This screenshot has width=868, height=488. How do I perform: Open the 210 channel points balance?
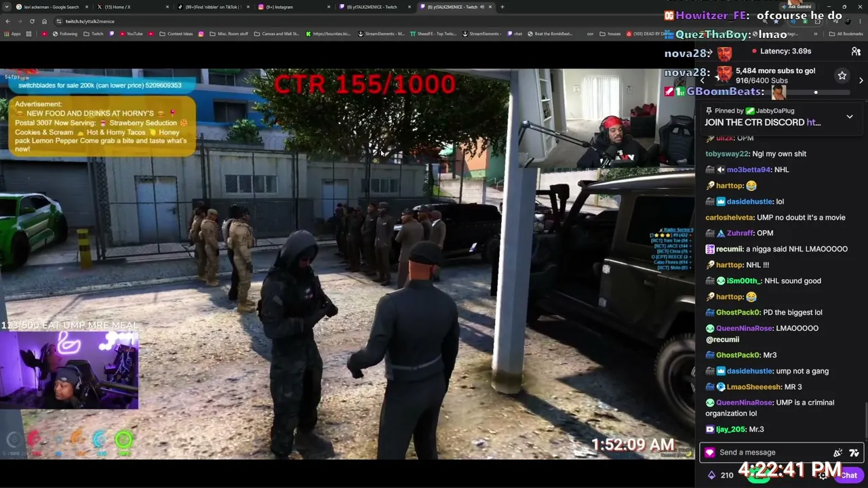click(720, 475)
